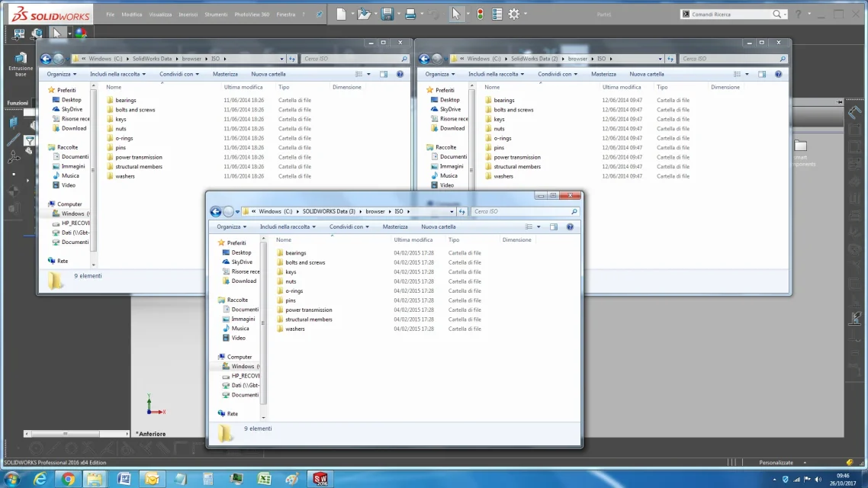The height and width of the screenshot is (488, 868).
Task: Open the Strumenti menu
Action: point(216,14)
